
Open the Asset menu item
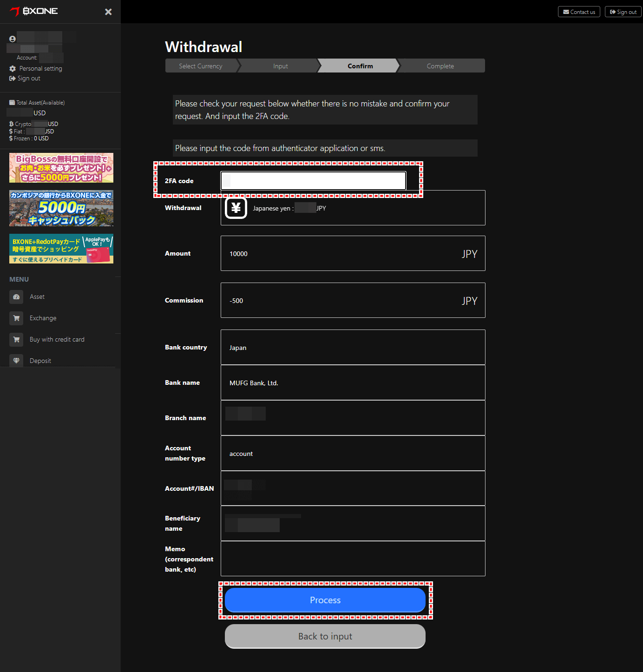click(x=37, y=296)
